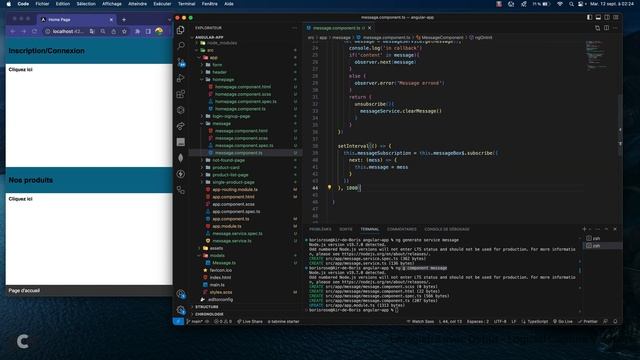Select the second zsh terminal entry

click(x=602, y=246)
